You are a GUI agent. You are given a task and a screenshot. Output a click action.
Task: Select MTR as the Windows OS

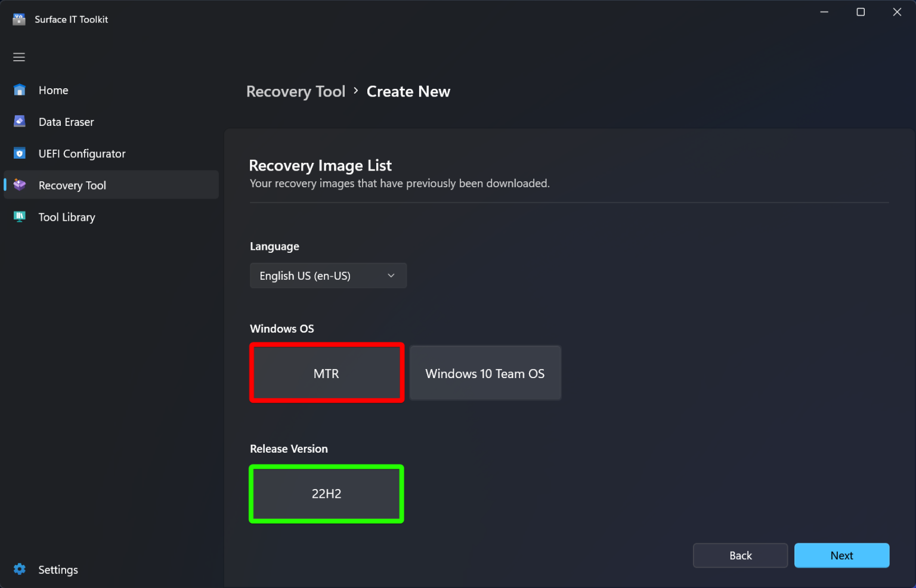326,373
